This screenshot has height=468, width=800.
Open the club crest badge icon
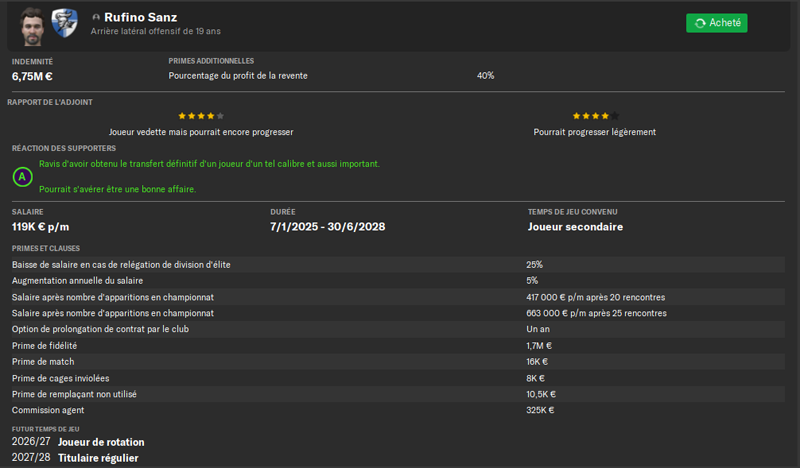(x=65, y=23)
